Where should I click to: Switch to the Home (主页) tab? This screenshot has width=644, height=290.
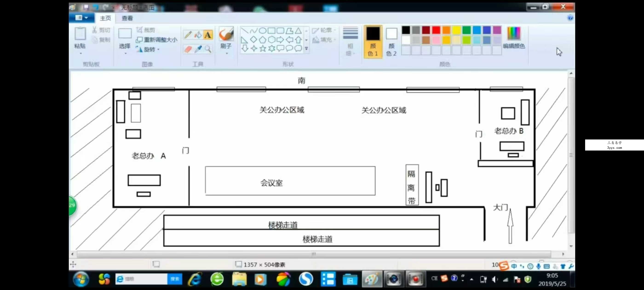[105, 18]
